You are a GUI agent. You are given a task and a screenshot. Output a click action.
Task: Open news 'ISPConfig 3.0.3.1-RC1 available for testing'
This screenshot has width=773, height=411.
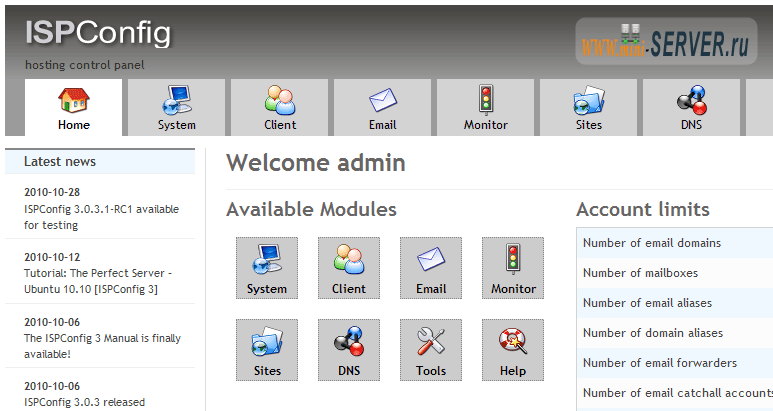click(x=101, y=217)
